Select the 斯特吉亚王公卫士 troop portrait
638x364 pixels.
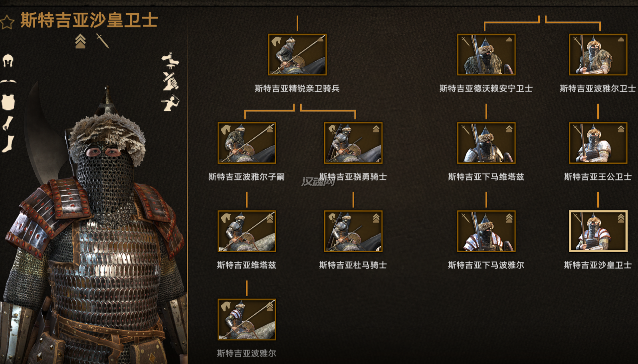pyautogui.click(x=598, y=143)
